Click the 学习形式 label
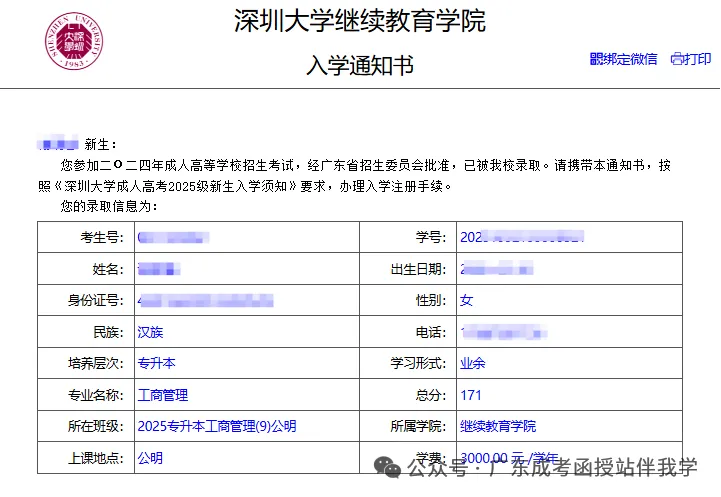The height and width of the screenshot is (497, 721). (x=418, y=363)
